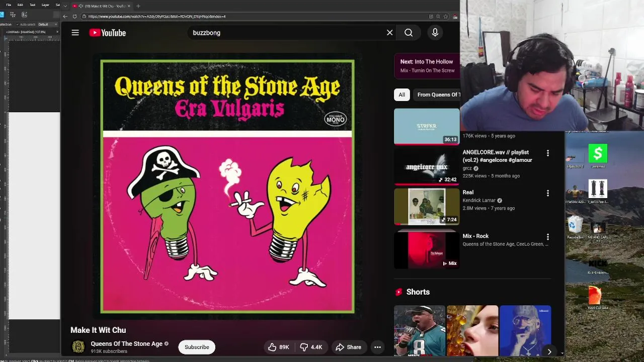Play the middle Short thumbnail
Viewport: 644px width, 362px height.
tap(472, 331)
